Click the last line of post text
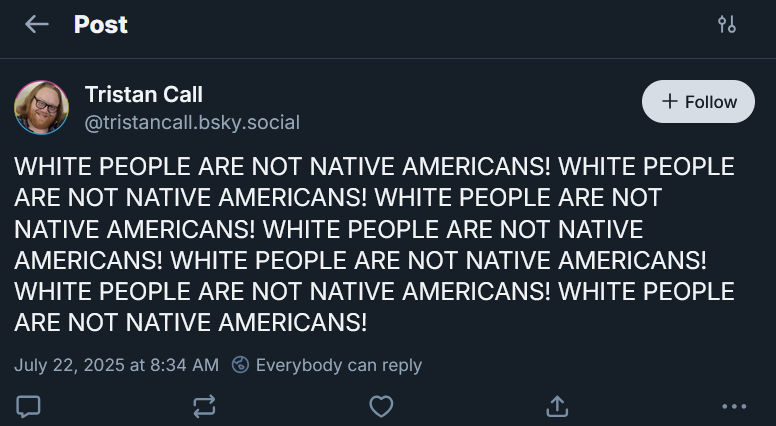This screenshot has width=776, height=426. 191,323
